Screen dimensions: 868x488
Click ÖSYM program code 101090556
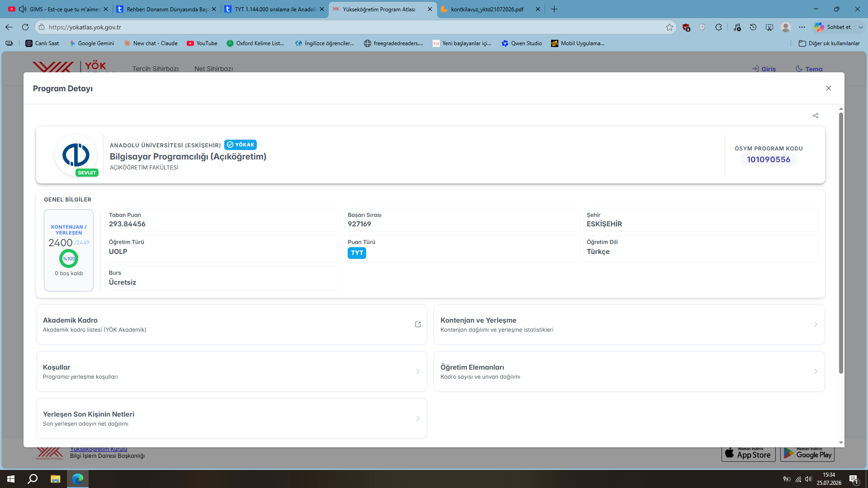tap(769, 160)
